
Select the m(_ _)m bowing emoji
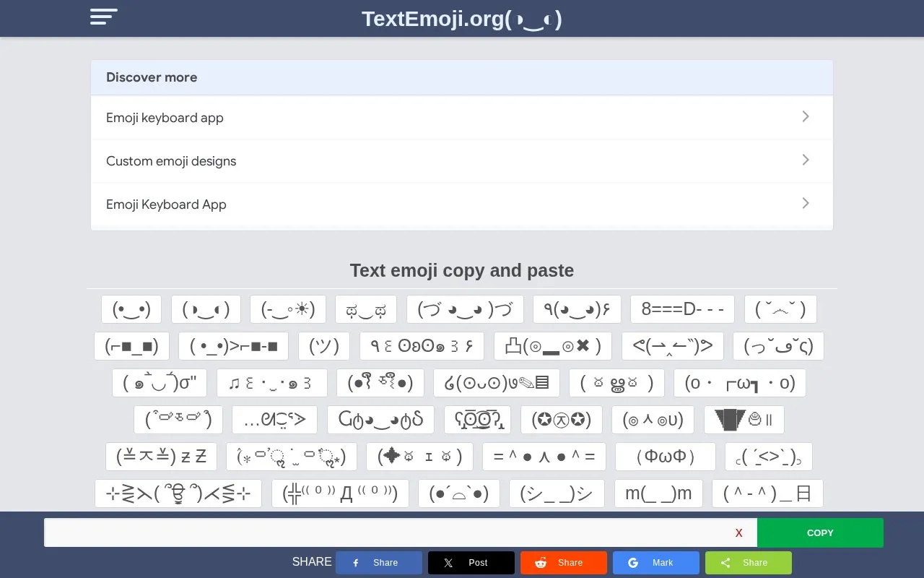658,493
